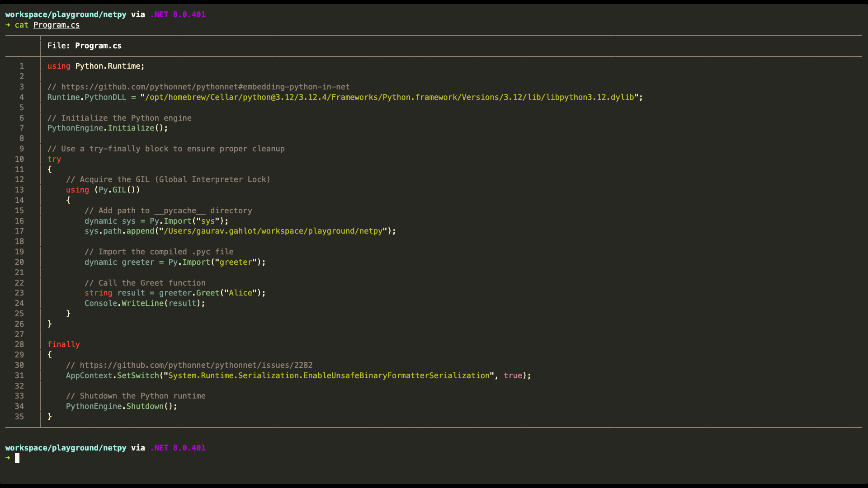The image size is (868, 488).
Task: Click the green arrow at bottom prompt
Action: [x=8, y=458]
